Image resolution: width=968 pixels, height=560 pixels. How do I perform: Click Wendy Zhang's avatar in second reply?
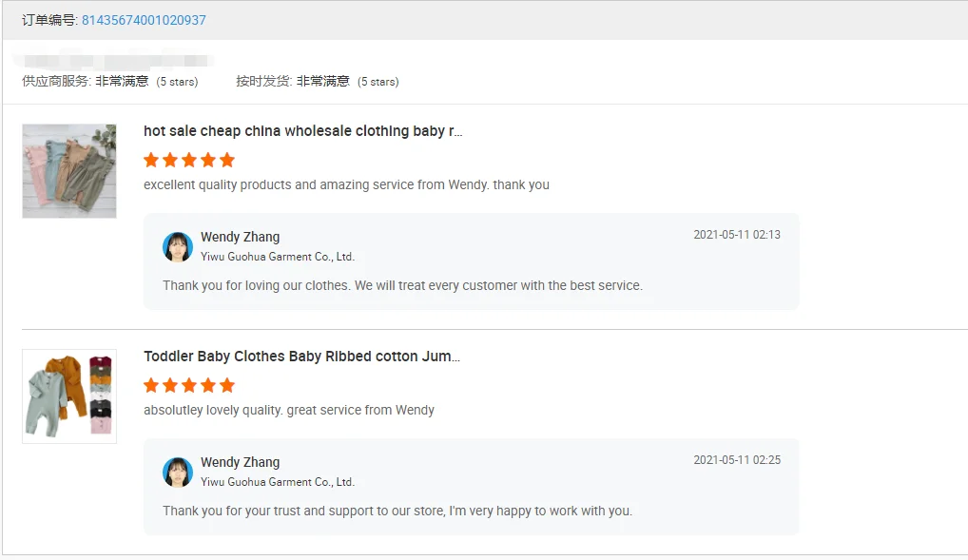[178, 472]
